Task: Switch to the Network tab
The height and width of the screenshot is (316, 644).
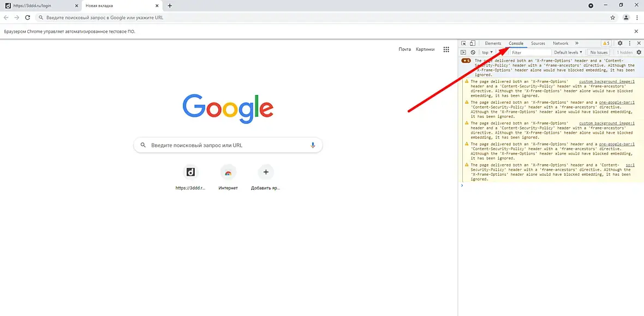Action: point(560,43)
